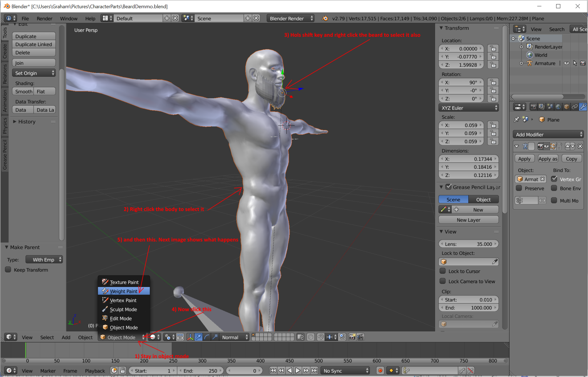The height and width of the screenshot is (377, 588).
Task: Open the No Sync playback dropdown
Action: coord(345,371)
